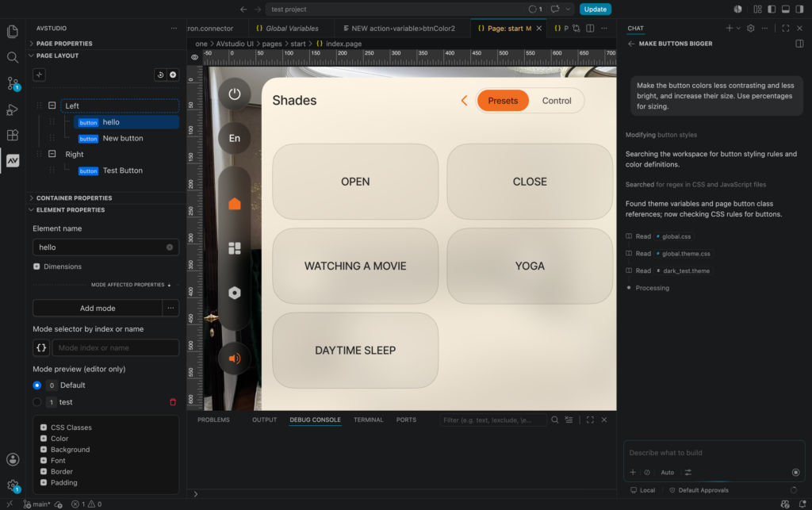
Task: Collapse the Left container tree node
Action: [x=52, y=105]
